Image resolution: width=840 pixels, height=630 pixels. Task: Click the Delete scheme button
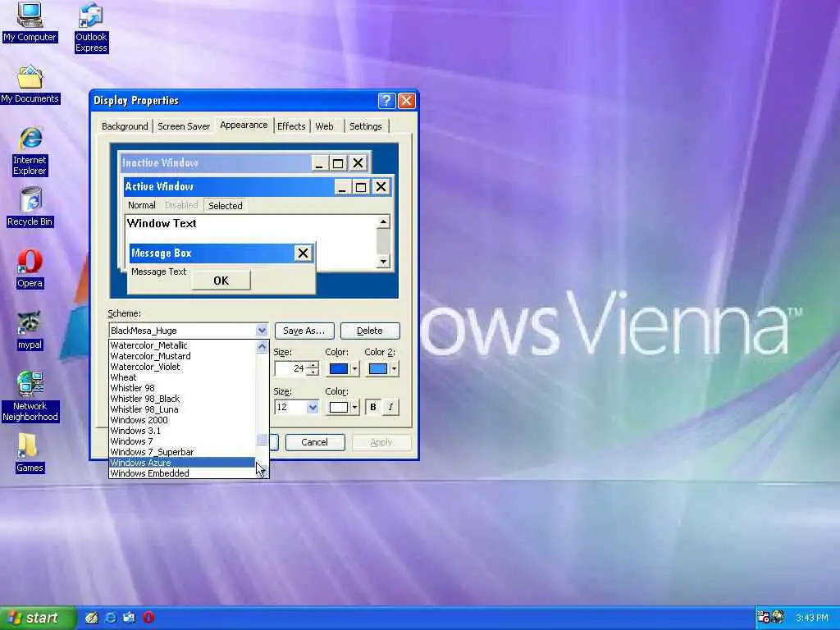(370, 331)
